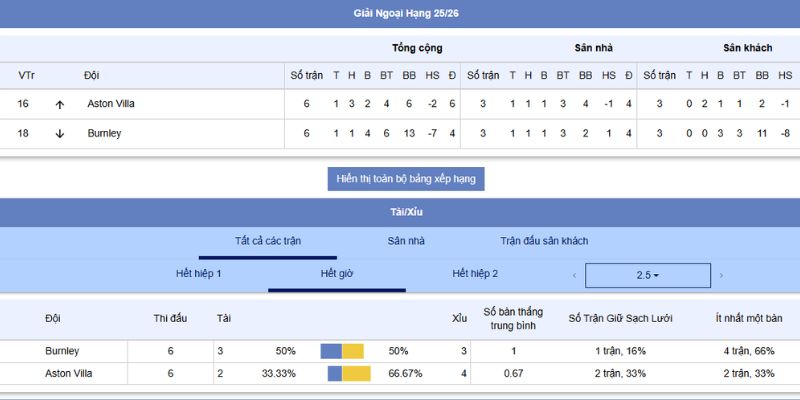The width and height of the screenshot is (800, 400).
Task: Click the left chevron before 2.5 selector
Action: click(x=574, y=275)
